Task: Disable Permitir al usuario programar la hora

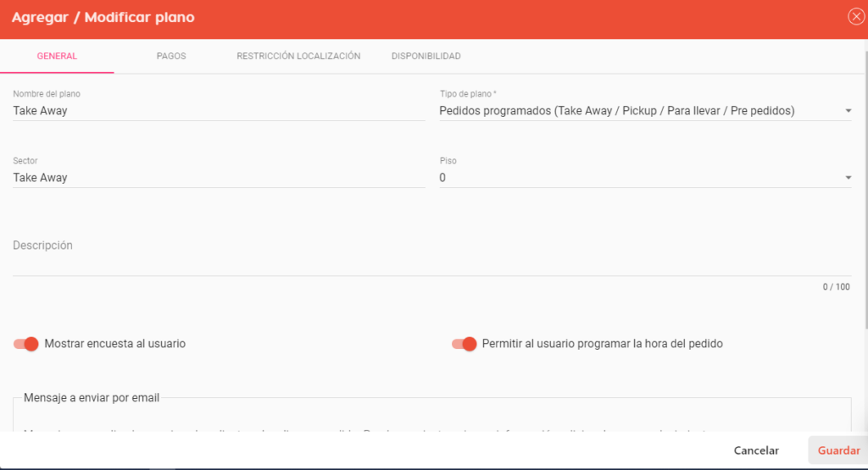Action: 464,344
